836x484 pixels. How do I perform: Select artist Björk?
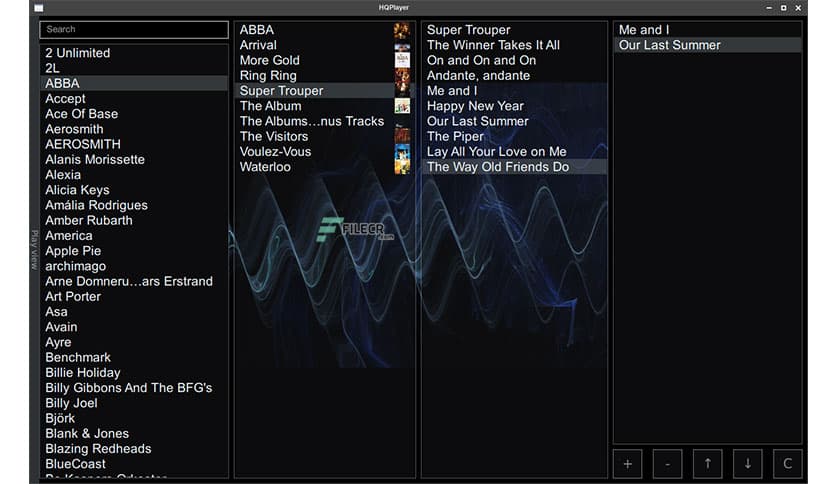134,418
